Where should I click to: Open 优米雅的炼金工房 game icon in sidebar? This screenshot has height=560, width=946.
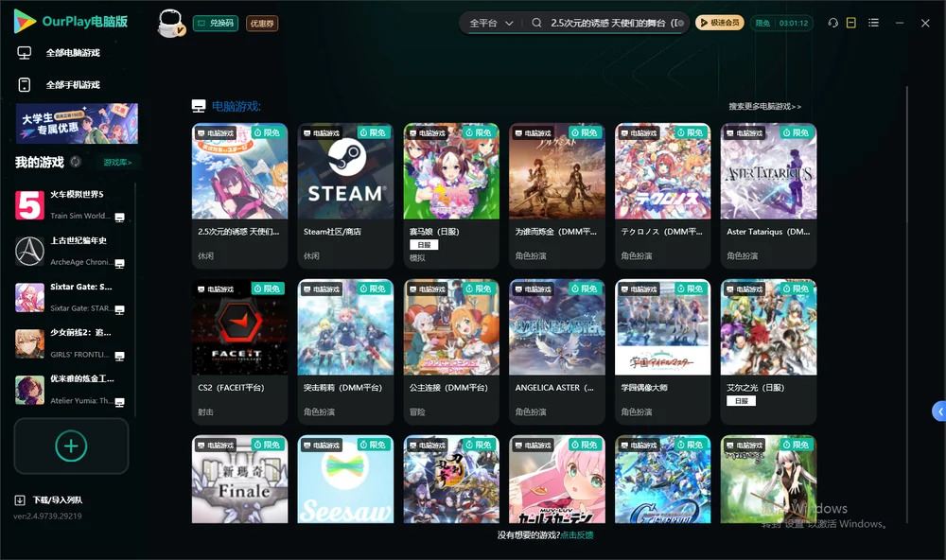[29, 390]
